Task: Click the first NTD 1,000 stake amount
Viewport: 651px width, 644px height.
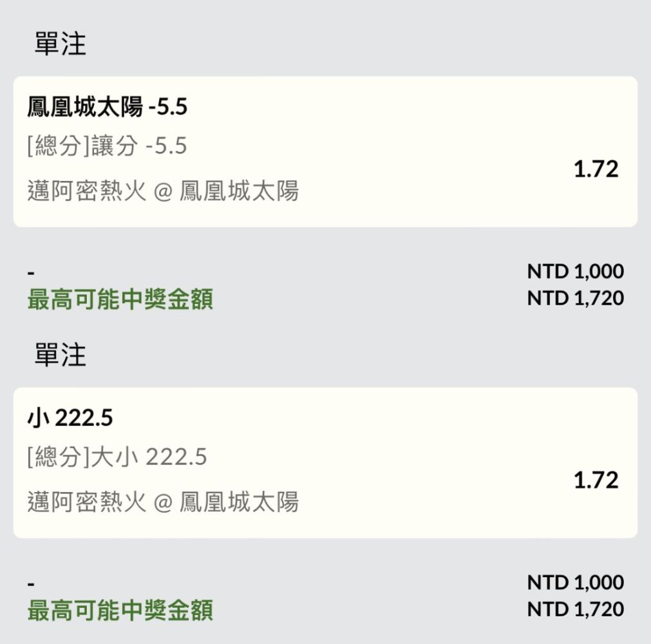Action: tap(576, 272)
